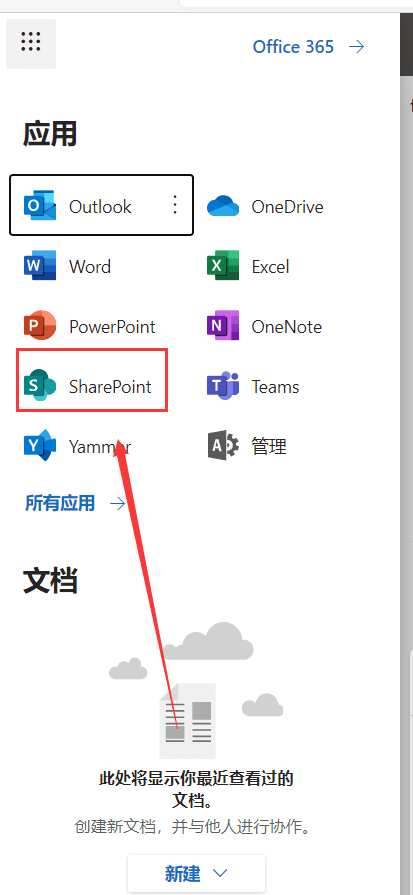Launch the Yammer app icon
413x895 pixels.
[40, 446]
